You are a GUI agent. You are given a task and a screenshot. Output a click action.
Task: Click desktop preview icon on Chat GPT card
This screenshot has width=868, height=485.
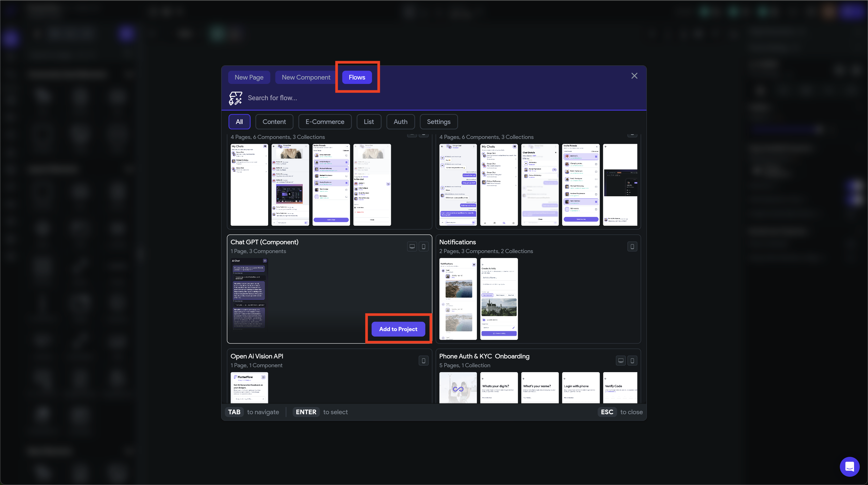[x=412, y=247]
